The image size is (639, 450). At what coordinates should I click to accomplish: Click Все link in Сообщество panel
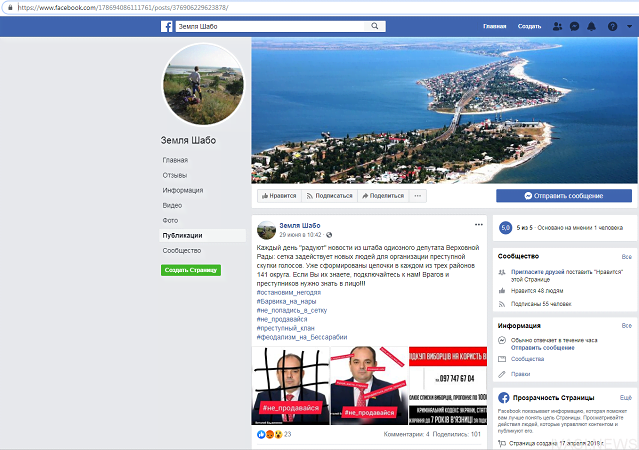click(x=627, y=257)
